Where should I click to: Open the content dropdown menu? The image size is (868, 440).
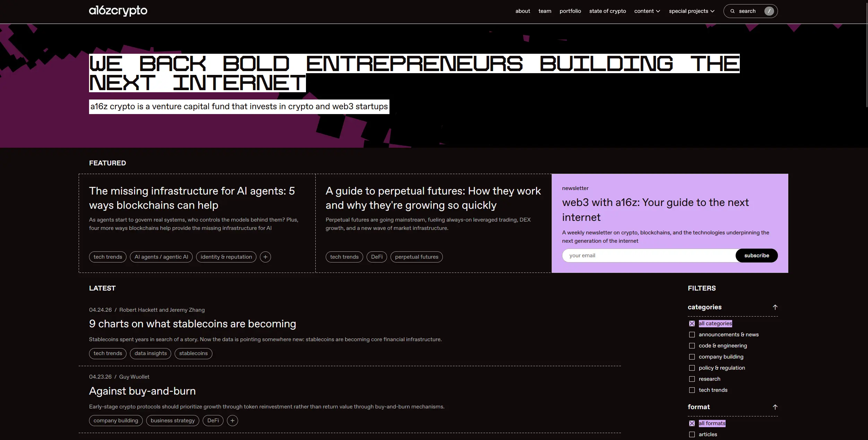point(647,11)
